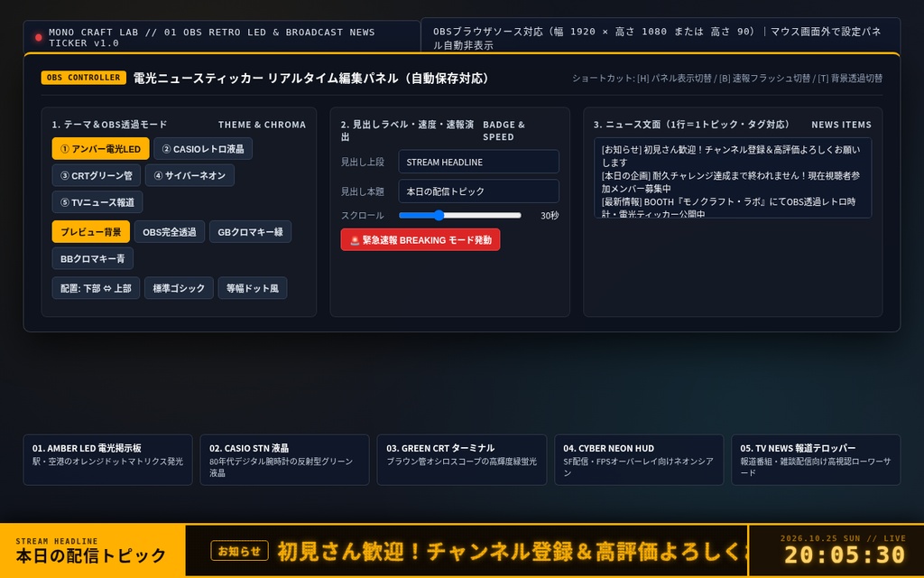
Task: Select 標準ゴシック font
Action: 179,288
